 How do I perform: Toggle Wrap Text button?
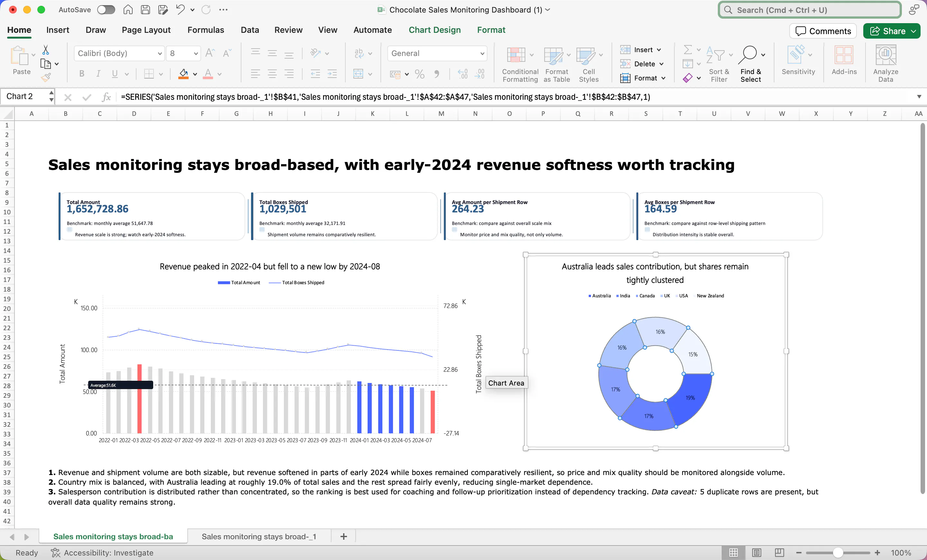pos(359,53)
